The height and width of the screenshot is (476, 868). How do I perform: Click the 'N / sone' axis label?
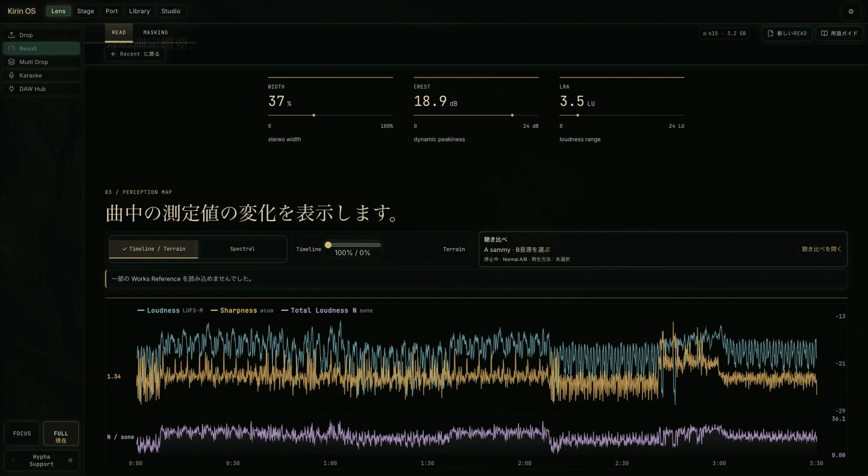click(x=121, y=437)
